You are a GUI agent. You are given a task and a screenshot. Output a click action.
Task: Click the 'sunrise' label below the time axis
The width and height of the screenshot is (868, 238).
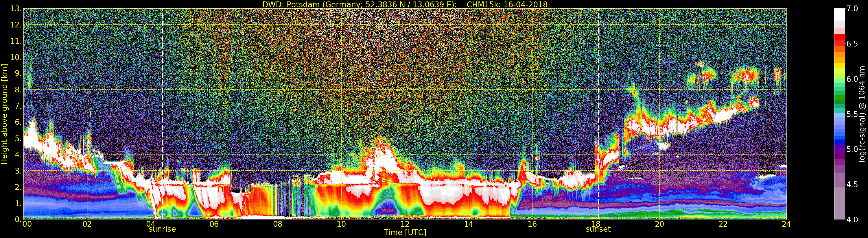163,229
